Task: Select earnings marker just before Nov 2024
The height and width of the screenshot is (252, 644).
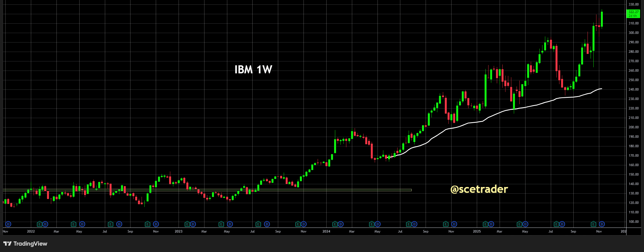Action: click(x=446, y=224)
